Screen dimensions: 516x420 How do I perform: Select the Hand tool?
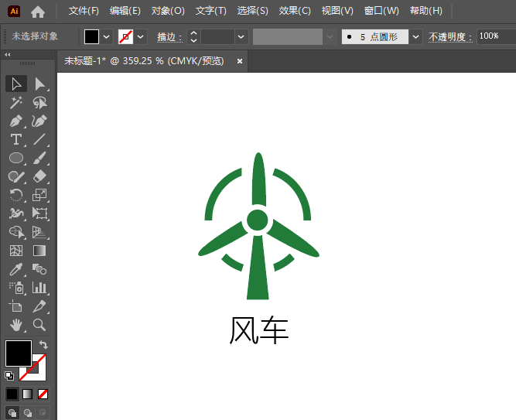(x=16, y=325)
